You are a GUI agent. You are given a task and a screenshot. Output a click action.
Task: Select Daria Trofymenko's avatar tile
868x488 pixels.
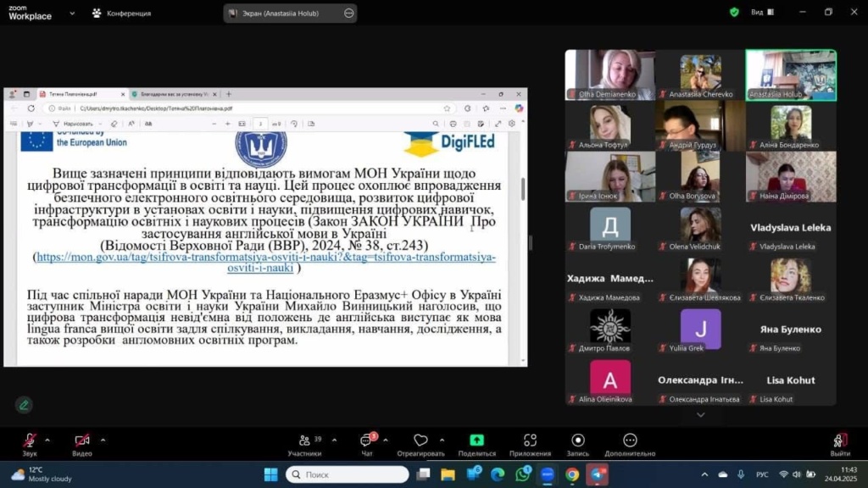(x=610, y=227)
